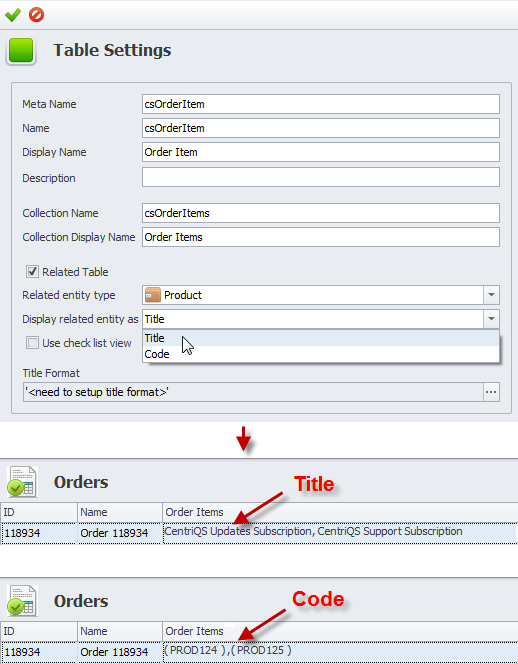Click the Collection Display Name field

pos(321,237)
